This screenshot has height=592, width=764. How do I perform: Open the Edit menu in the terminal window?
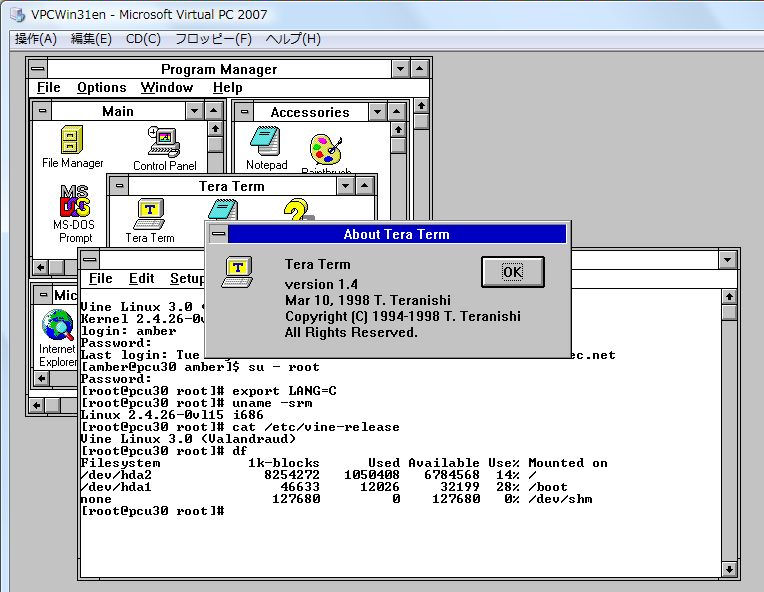[141, 279]
